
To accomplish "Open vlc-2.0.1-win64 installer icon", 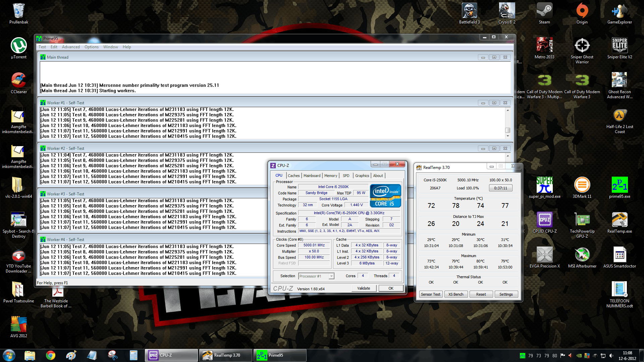I will coord(19,188).
